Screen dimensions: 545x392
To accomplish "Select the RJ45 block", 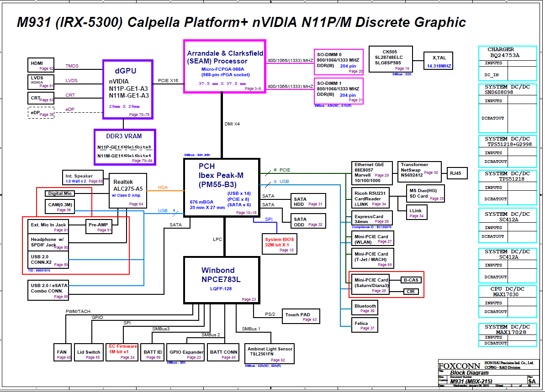I will point(456,173).
